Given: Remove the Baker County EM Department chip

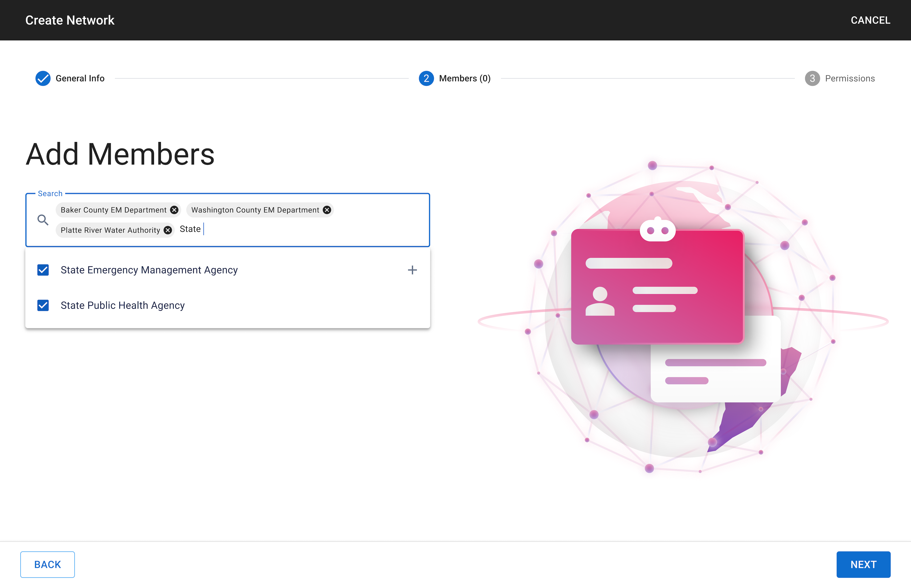Looking at the screenshot, I should click(x=174, y=210).
